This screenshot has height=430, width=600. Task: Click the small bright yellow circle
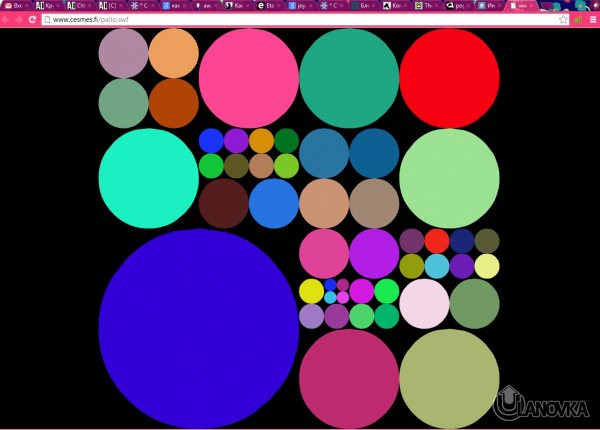(x=311, y=291)
